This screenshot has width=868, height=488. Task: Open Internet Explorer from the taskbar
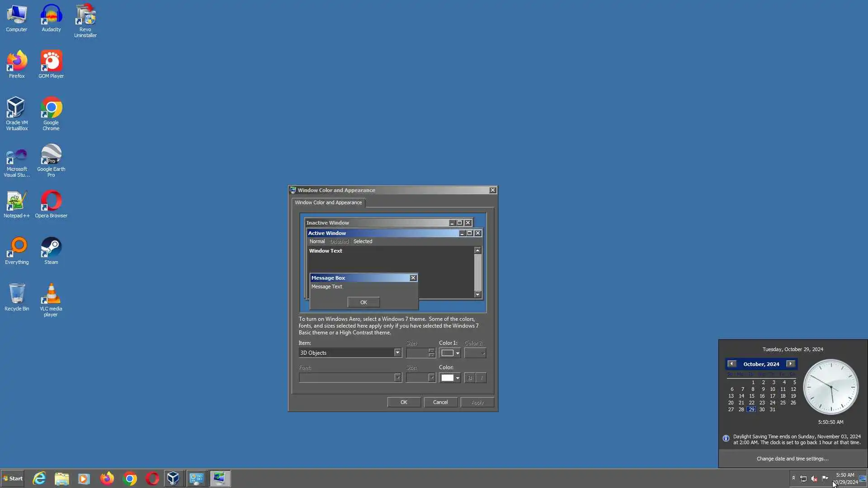[39, 479]
